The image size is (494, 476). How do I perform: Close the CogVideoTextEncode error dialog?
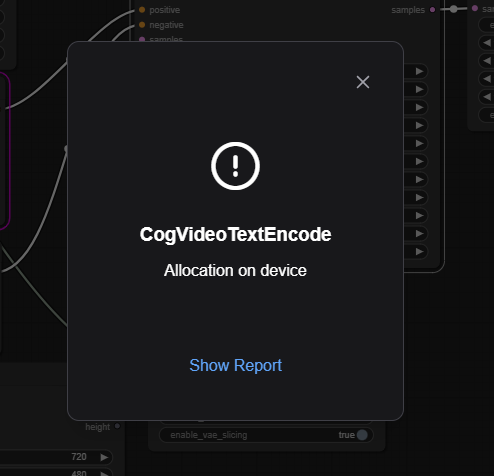tap(363, 82)
